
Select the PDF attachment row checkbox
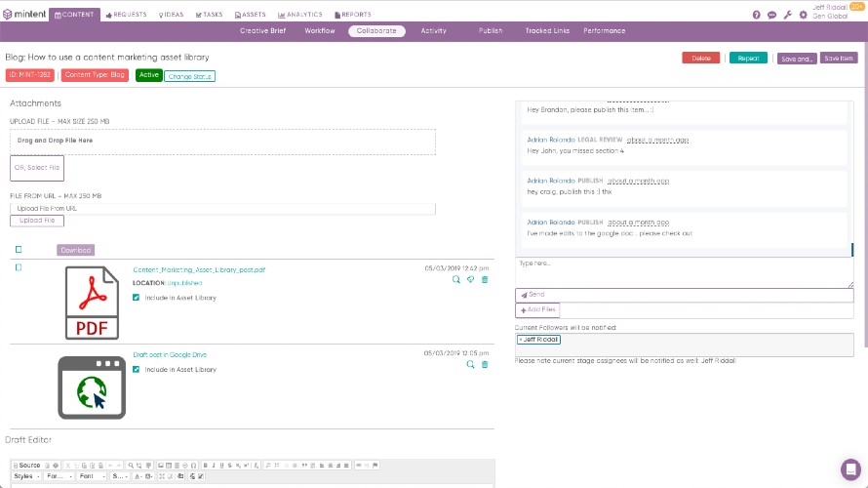(19, 267)
